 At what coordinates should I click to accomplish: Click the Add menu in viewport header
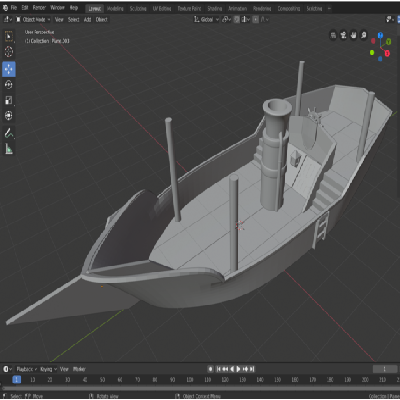pyautogui.click(x=87, y=20)
